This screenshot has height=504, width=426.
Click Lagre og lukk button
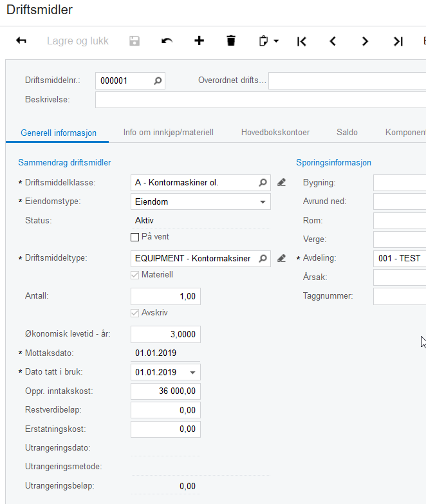(78, 41)
